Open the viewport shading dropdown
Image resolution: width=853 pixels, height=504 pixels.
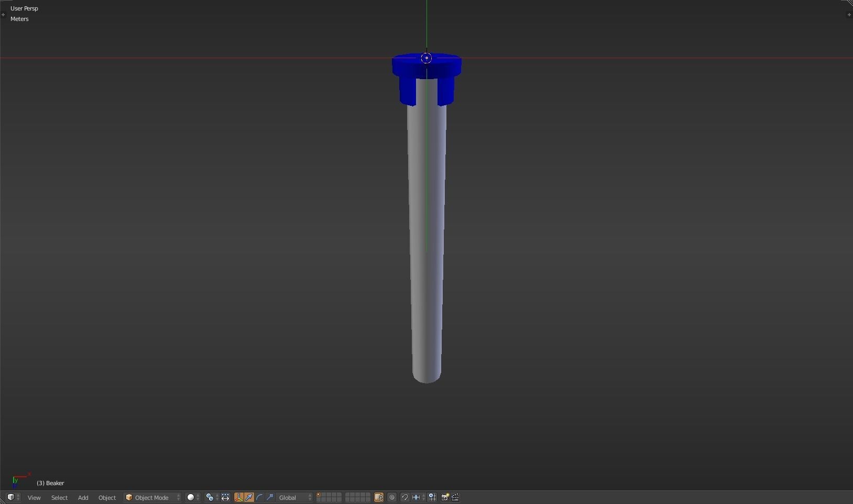coord(193,497)
